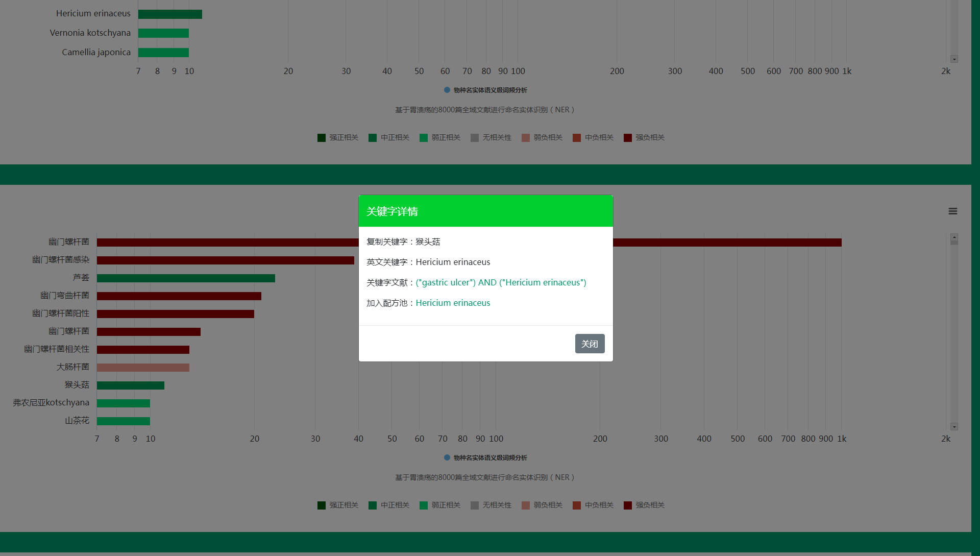Click the blue series dot in upper legend
The image size is (980, 556).
[x=447, y=90]
